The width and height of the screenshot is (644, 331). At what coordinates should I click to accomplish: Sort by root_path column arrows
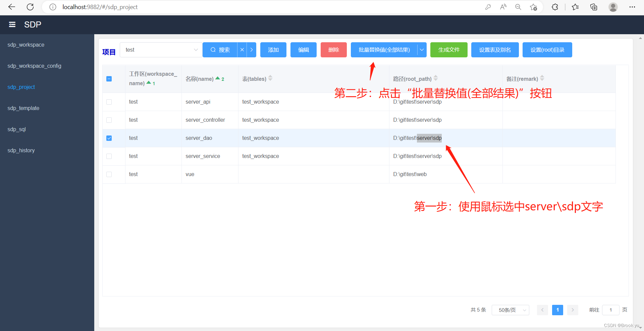436,78
